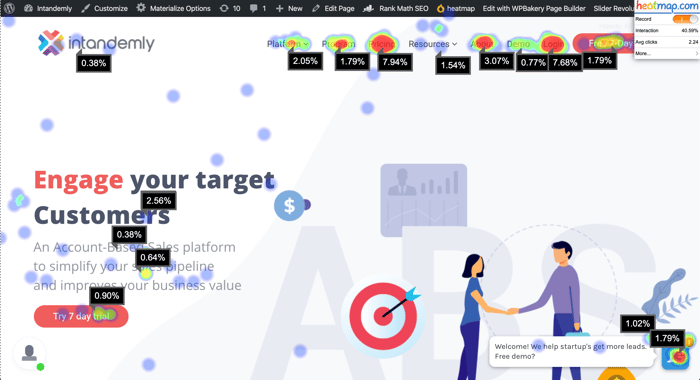This screenshot has width=700, height=380.
Task: Click the user avatar icon at bottom left
Action: click(29, 353)
